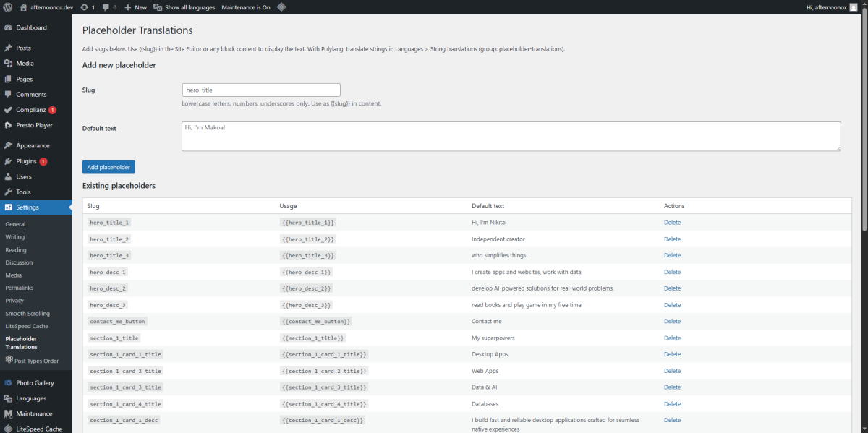Screen dimensions: 868x433
Task: Click the comments bubble icon in admin bar
Action: click(105, 7)
